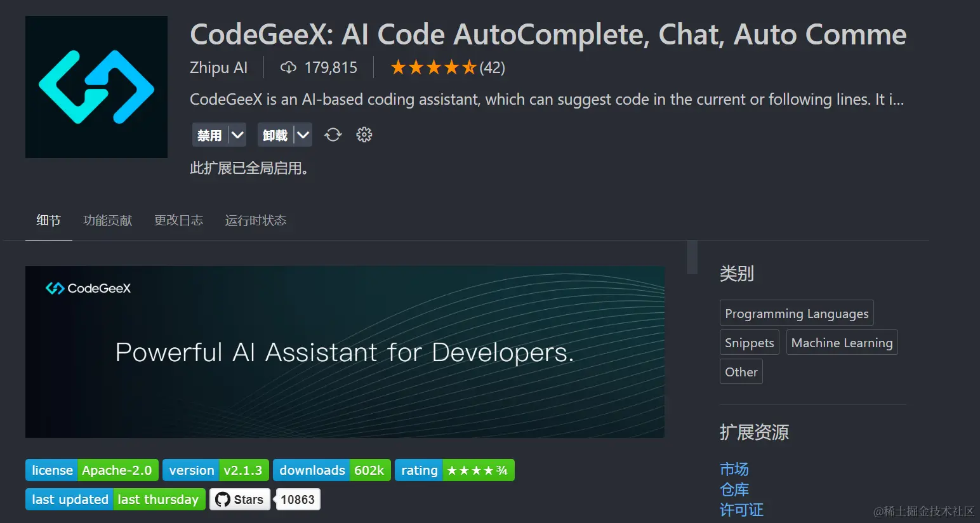Click the 禁用 disable button
This screenshot has height=523, width=980.
coord(209,135)
